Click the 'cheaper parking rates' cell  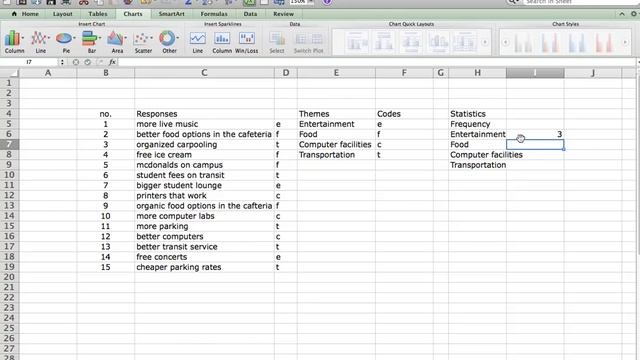click(x=204, y=267)
